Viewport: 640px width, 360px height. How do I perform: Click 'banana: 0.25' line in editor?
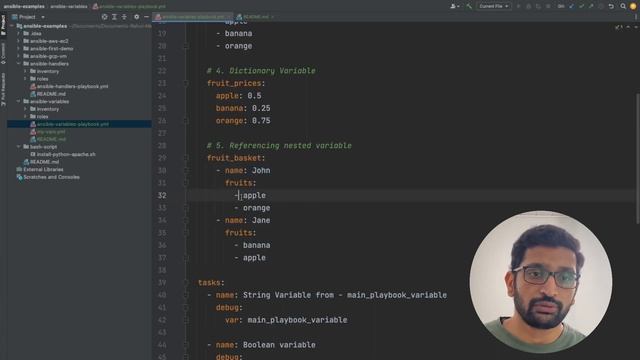243,108
